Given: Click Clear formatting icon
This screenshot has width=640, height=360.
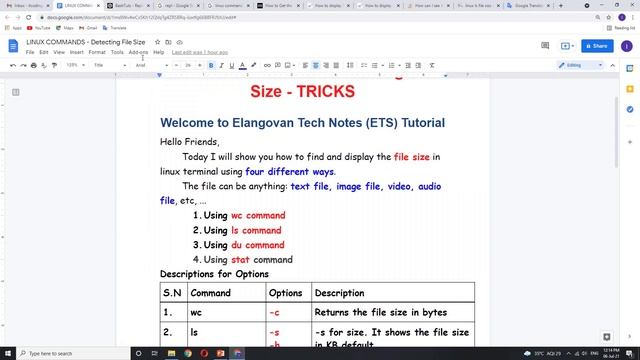Looking at the screenshot, I should point(432,65).
